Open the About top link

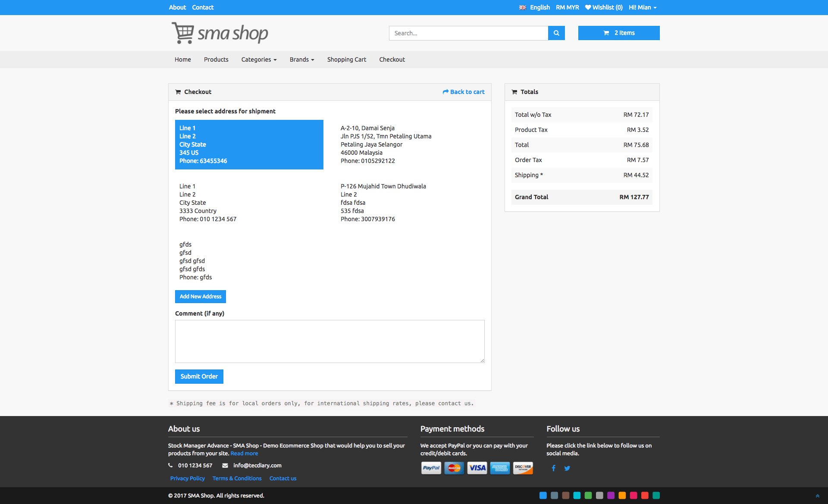[177, 7]
